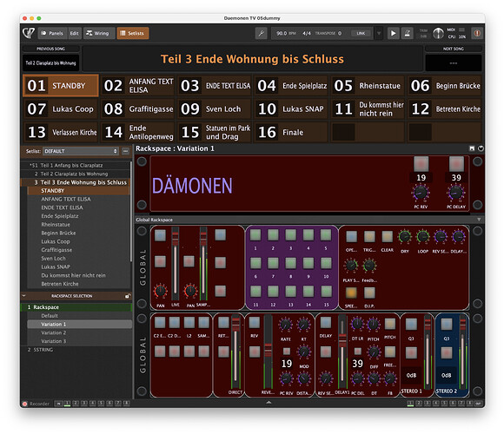Image resolution: width=504 pixels, height=434 pixels.
Task: Click the MOD knob in reverb section
Action: pos(303,352)
